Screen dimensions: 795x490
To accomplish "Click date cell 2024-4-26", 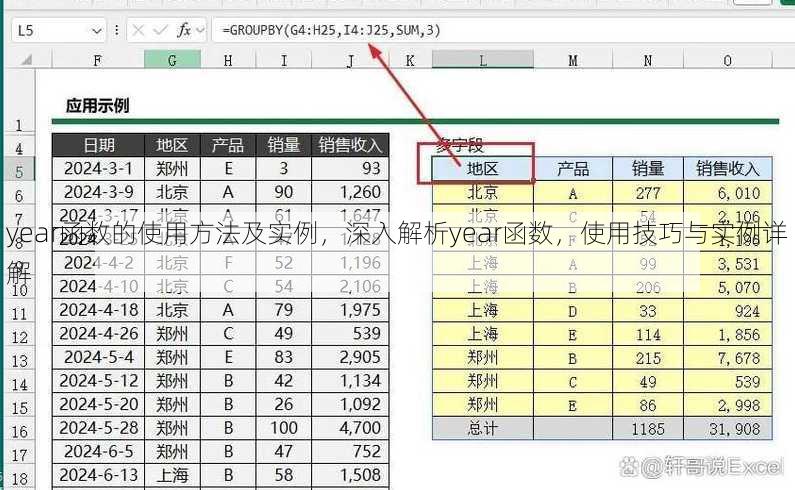I will [98, 334].
